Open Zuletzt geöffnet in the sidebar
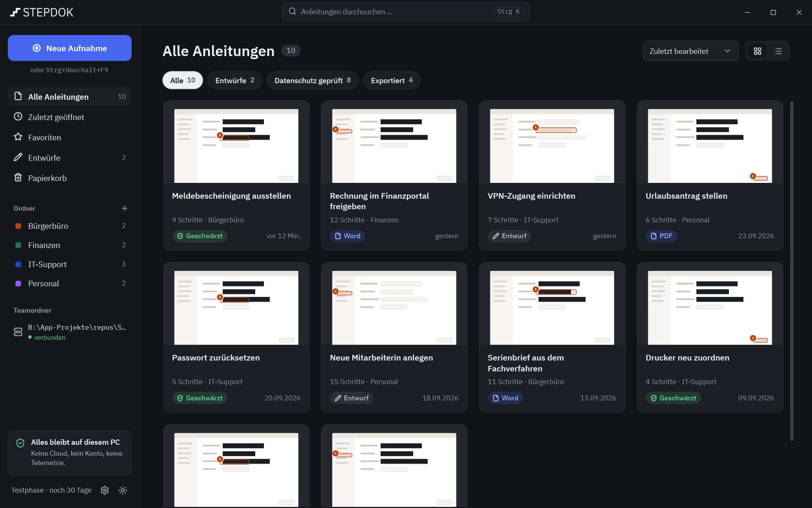The width and height of the screenshot is (812, 508). [x=70, y=117]
